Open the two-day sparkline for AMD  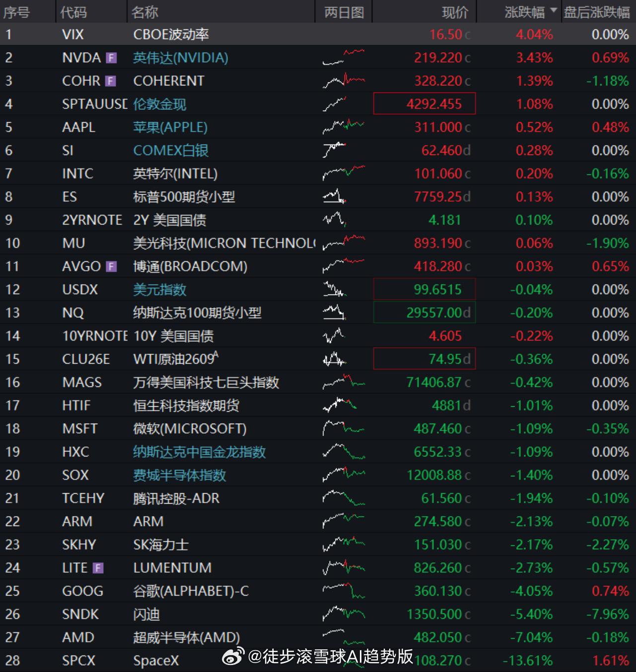click(x=344, y=637)
